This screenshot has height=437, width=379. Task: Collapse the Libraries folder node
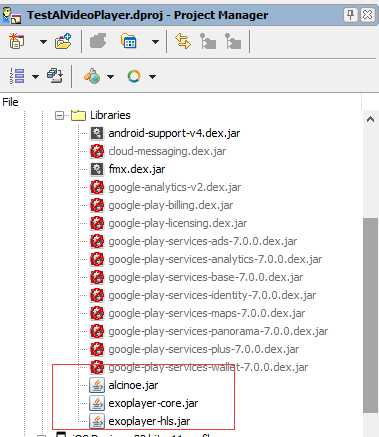pyautogui.click(x=60, y=116)
